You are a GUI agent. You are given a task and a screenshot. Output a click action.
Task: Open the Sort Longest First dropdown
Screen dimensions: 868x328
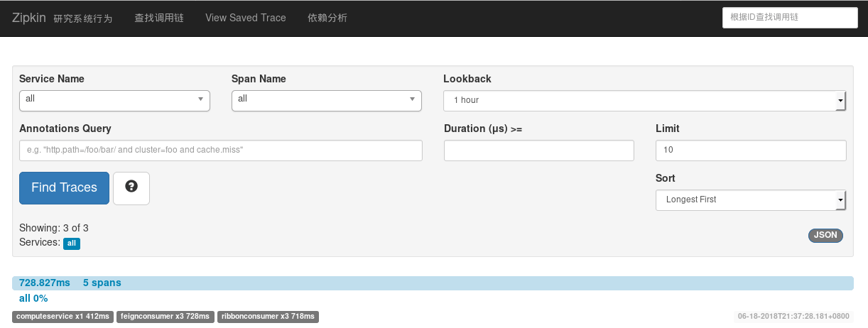pos(750,200)
